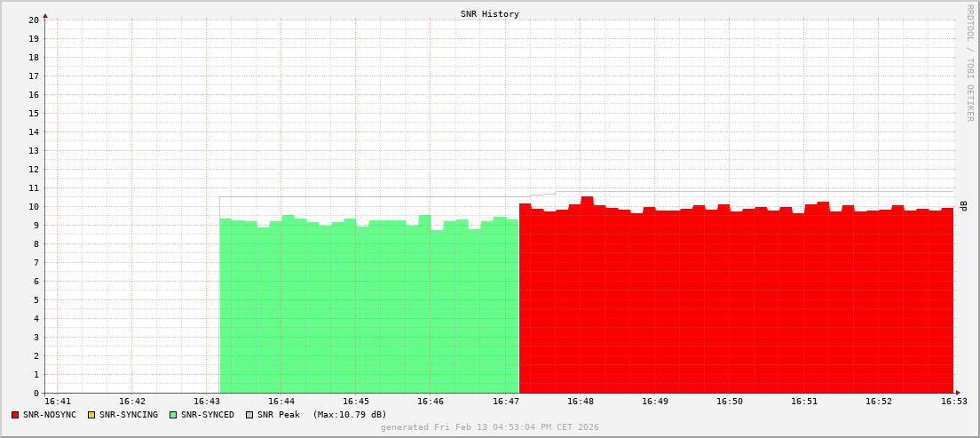Click the 16:41 time axis label
980x438 pixels.
pyautogui.click(x=57, y=402)
